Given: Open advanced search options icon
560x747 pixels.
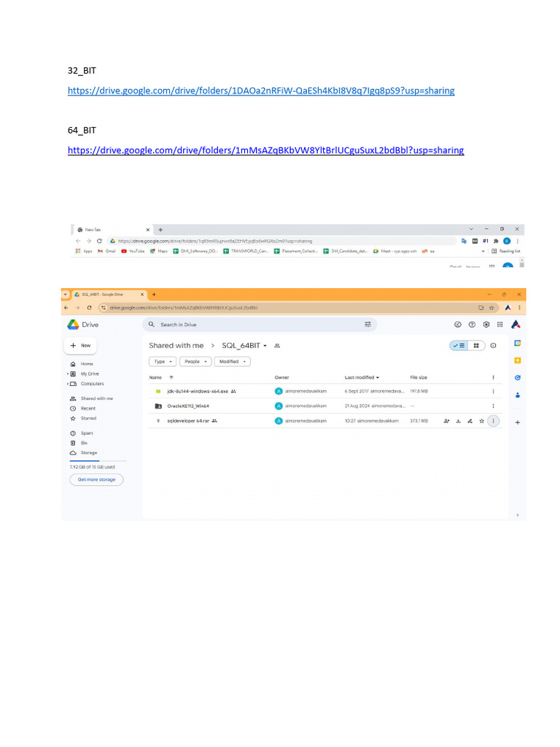Looking at the screenshot, I should pyautogui.click(x=367, y=325).
